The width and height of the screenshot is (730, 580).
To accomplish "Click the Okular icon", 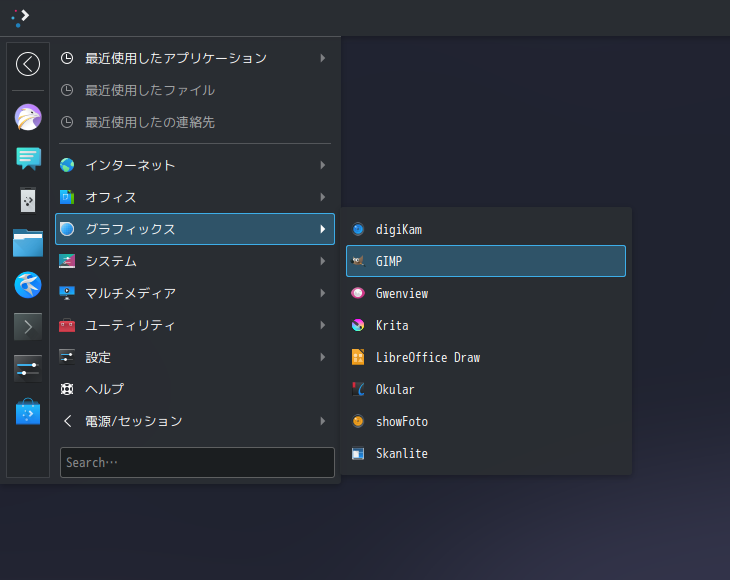I will (x=358, y=389).
